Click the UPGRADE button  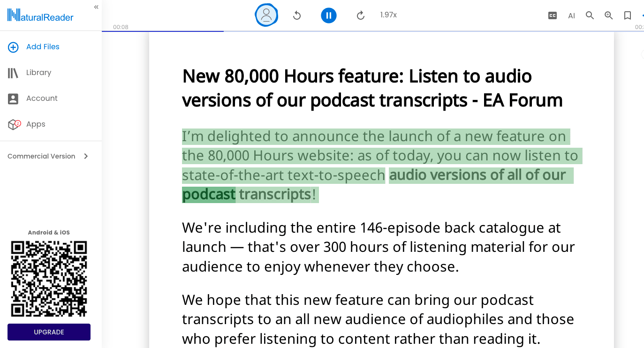click(49, 332)
